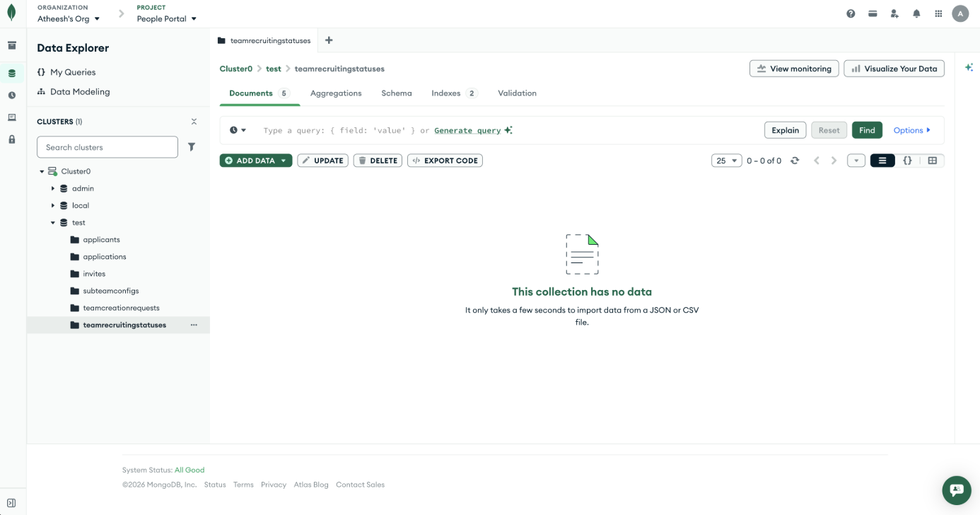Viewport: 980px width, 515px height.
Task: Open the notifications bell
Action: pyautogui.click(x=916, y=13)
